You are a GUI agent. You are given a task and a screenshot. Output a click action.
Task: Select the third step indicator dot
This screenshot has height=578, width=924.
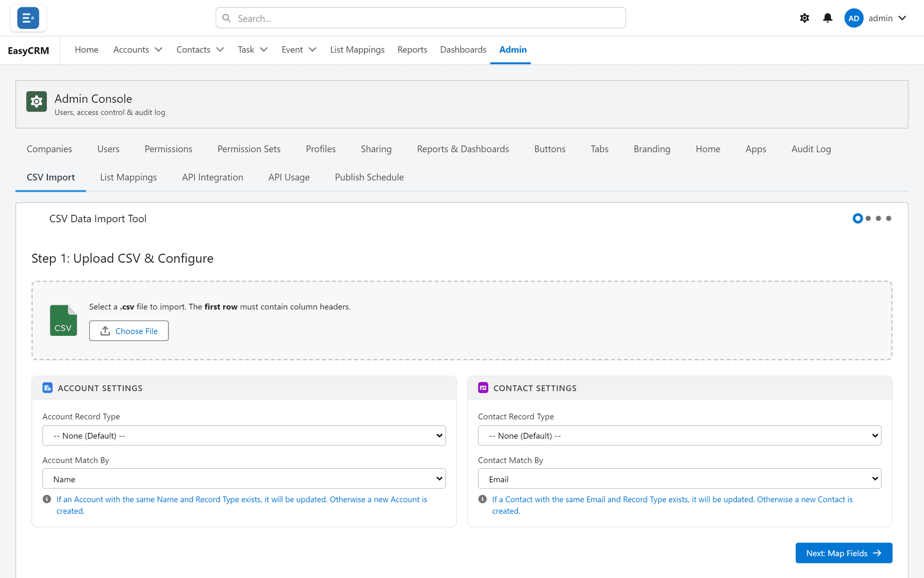pyautogui.click(x=878, y=218)
